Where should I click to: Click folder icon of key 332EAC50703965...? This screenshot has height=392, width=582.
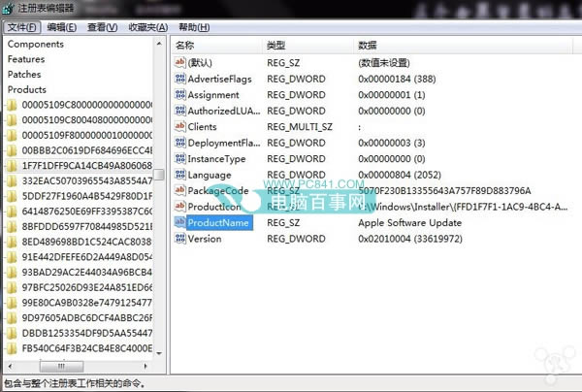coord(12,181)
